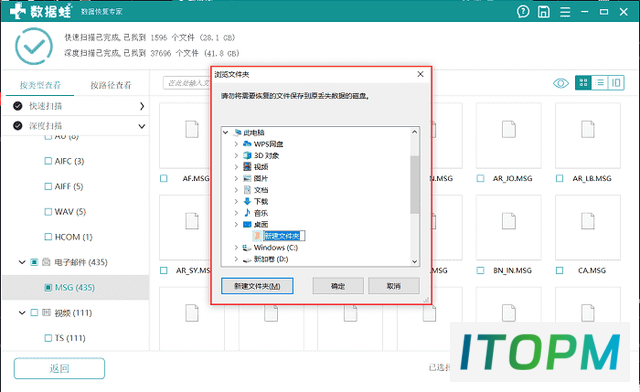Check the 视频 (111) category checkbox
640x392 pixels.
[34, 312]
